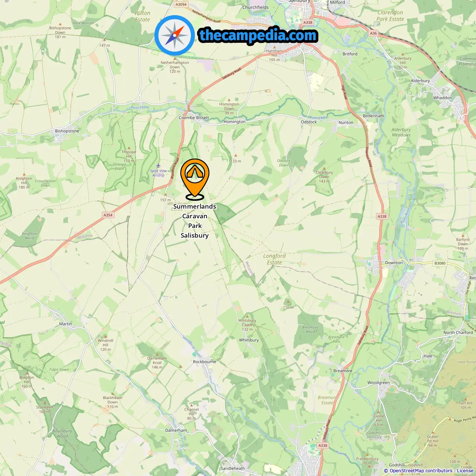Click the Spire View Airstrip airplane icon
This screenshot has height=476, width=476.
[x=158, y=165]
